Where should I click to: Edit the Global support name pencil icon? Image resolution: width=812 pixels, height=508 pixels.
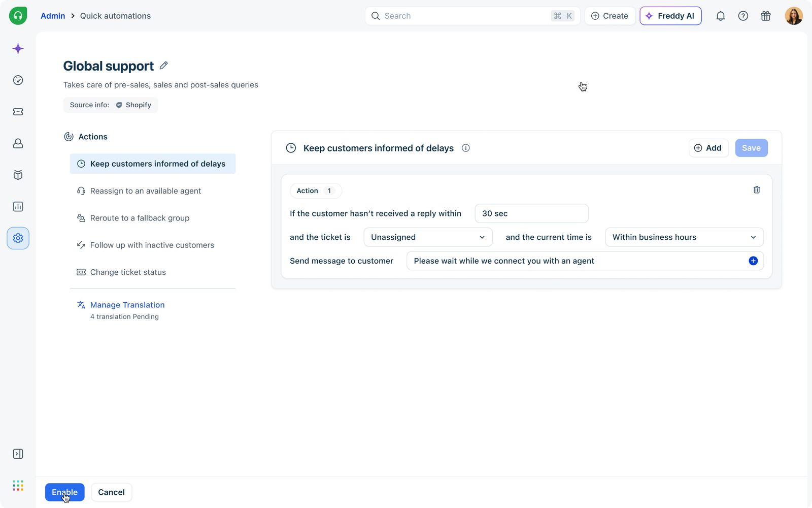coord(163,66)
